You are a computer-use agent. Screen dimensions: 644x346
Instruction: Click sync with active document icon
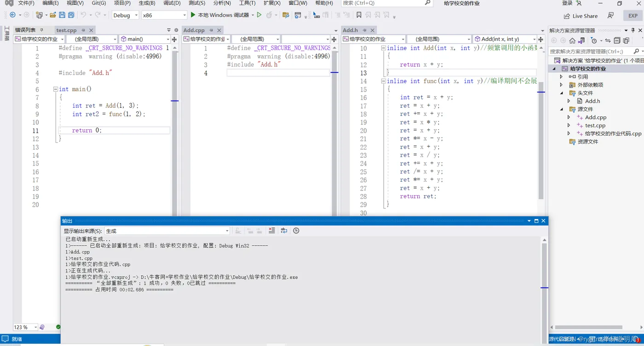[608, 40]
